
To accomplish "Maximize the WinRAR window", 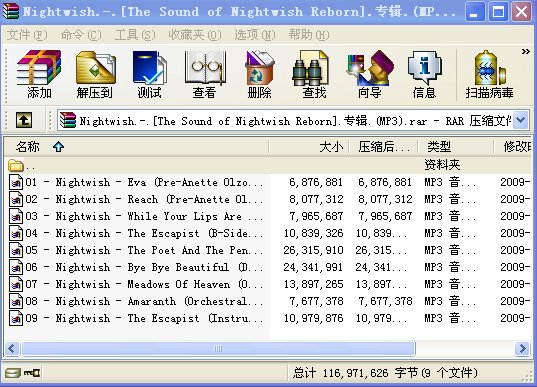I will tap(498, 12).
